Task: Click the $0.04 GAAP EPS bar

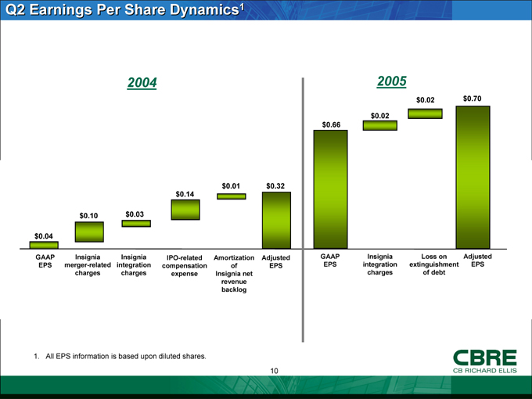Action: 43,245
